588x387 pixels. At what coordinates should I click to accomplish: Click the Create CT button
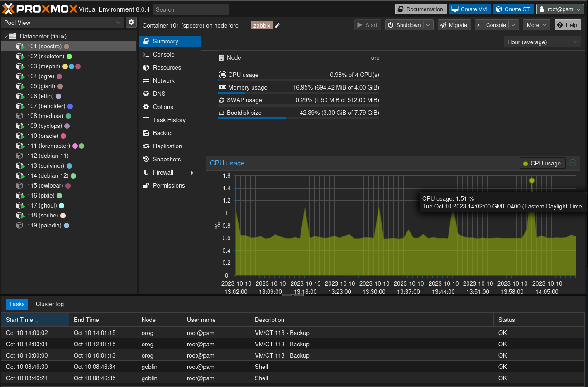(x=512, y=9)
